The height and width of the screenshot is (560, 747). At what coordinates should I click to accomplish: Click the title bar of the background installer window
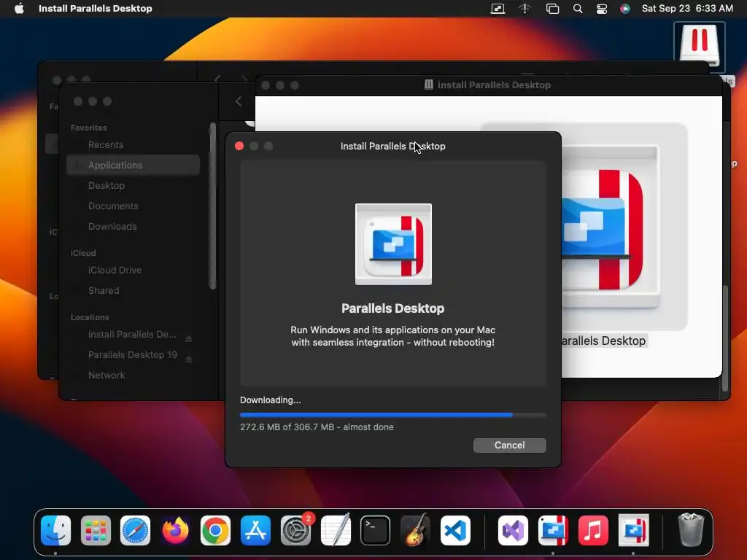[488, 85]
